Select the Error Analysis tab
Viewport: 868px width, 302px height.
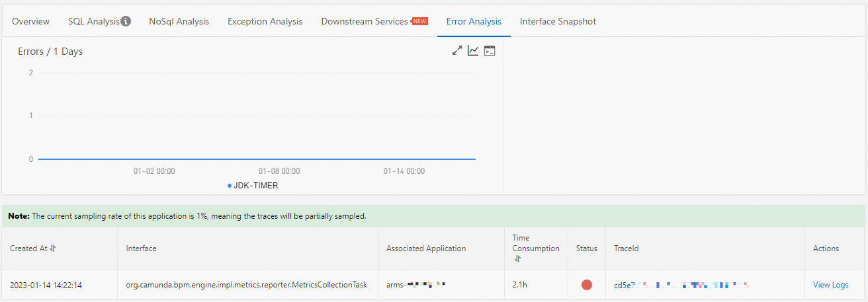474,21
